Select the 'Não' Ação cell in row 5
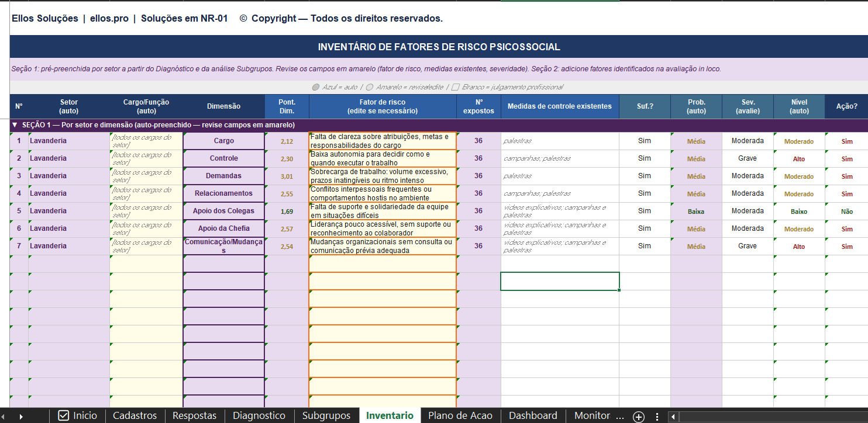Screen dimensions: 868x423 pyautogui.click(x=846, y=211)
